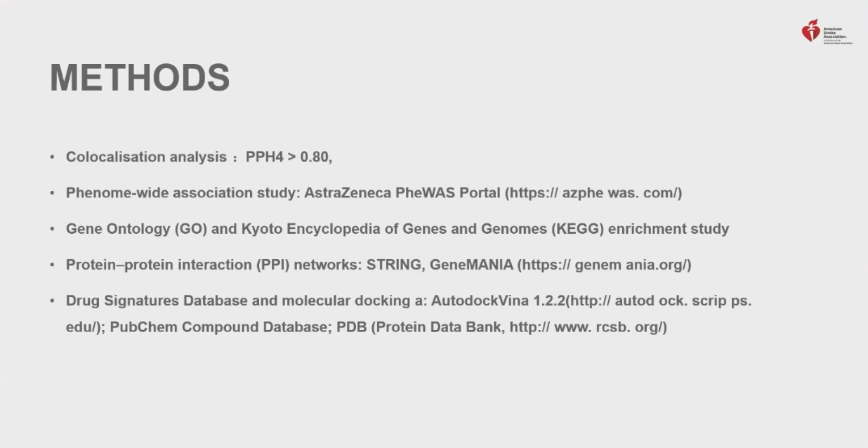The image size is (868, 448).
Task: Click the American Stroke Association logo text
Action: tap(838, 35)
